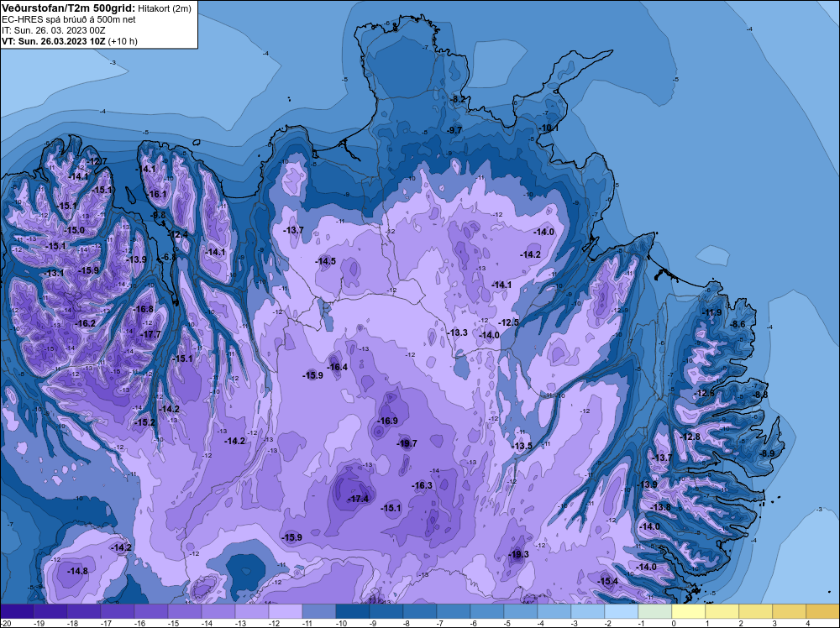Screen dimensions: 840x628
Task: Select the -17.7 temperature value
Action: pyautogui.click(x=150, y=334)
